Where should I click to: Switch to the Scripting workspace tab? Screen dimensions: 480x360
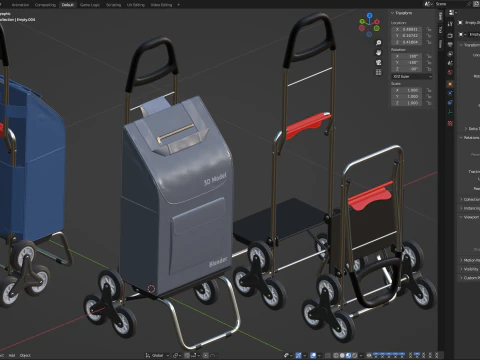coord(113,5)
